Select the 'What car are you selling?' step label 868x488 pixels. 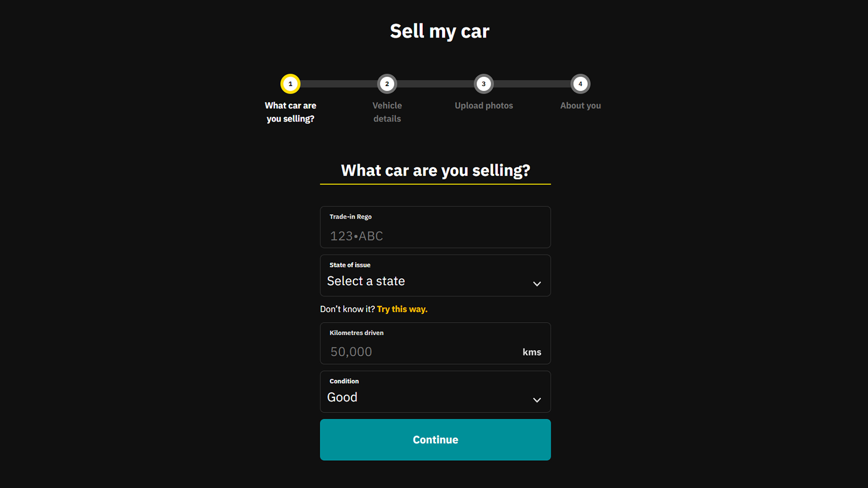click(x=290, y=112)
